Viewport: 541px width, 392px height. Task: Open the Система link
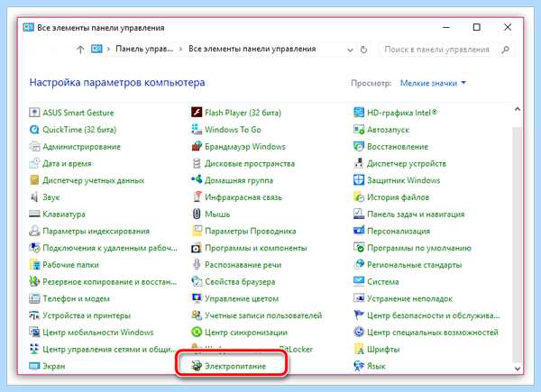(382, 282)
